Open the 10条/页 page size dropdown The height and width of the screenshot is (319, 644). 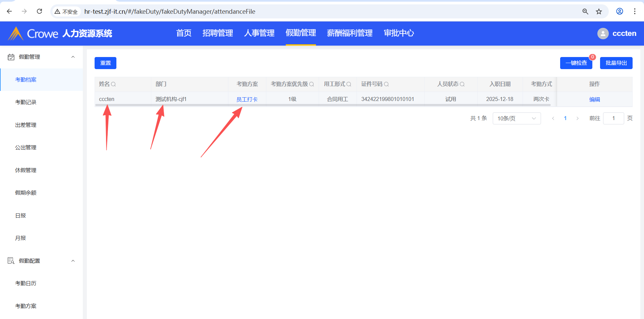(x=517, y=118)
